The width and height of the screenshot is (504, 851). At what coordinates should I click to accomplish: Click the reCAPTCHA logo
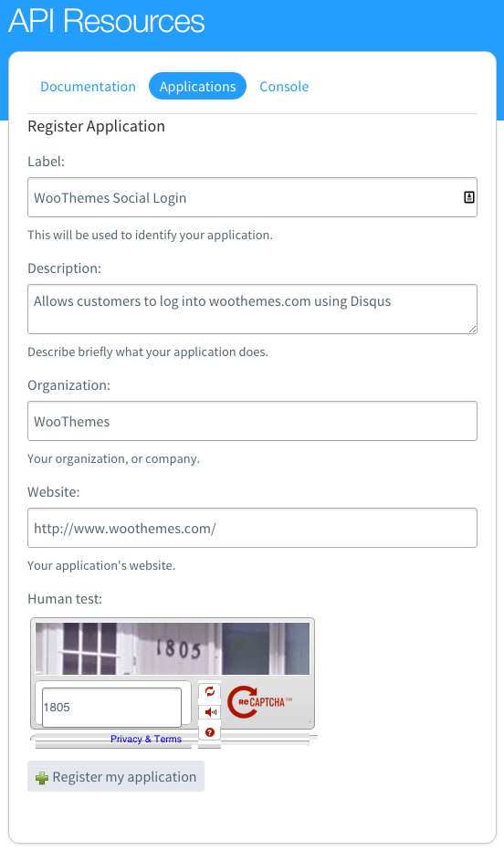click(259, 702)
